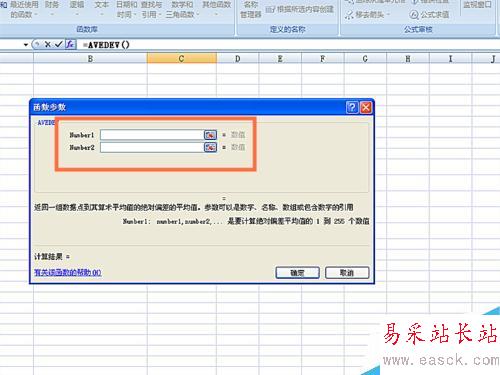The image size is (500, 375).
Task: Select column D header
Action: click(x=238, y=59)
